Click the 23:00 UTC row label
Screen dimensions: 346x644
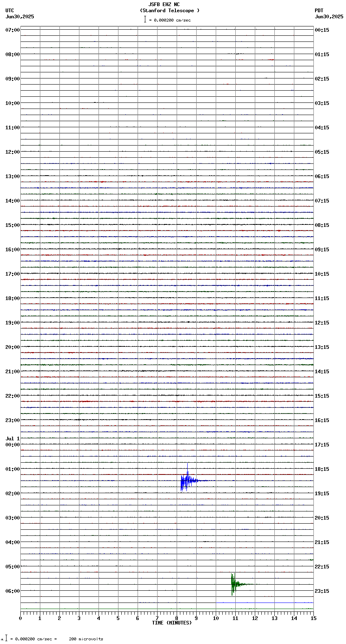tap(13, 420)
